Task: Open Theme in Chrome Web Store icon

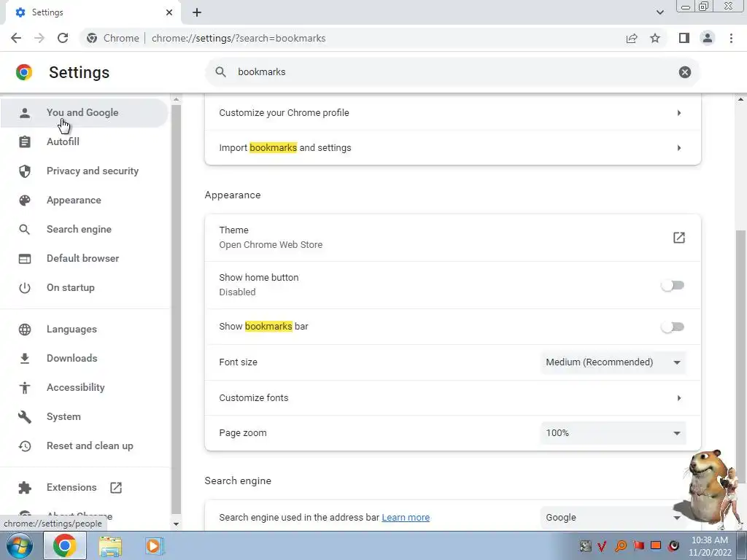Action: tap(679, 238)
